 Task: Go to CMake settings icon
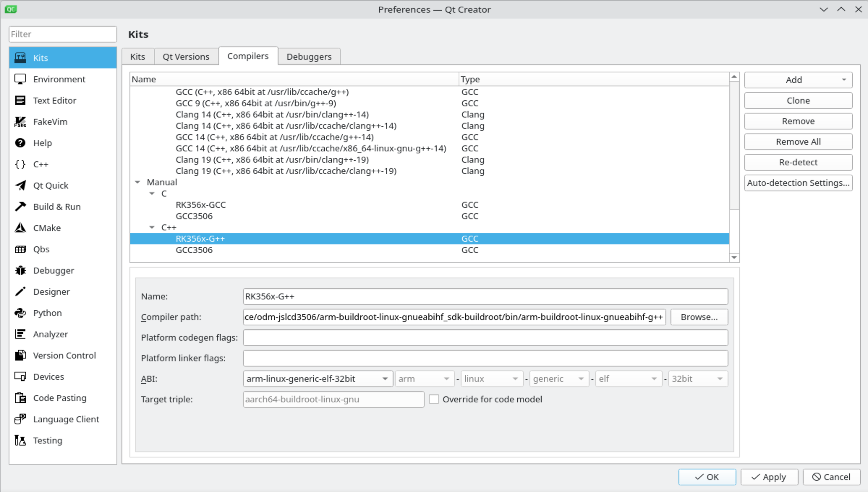coord(20,228)
